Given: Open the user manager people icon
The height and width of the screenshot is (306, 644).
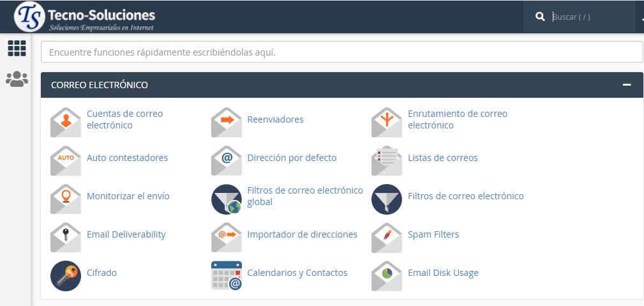Looking at the screenshot, I should (x=17, y=79).
